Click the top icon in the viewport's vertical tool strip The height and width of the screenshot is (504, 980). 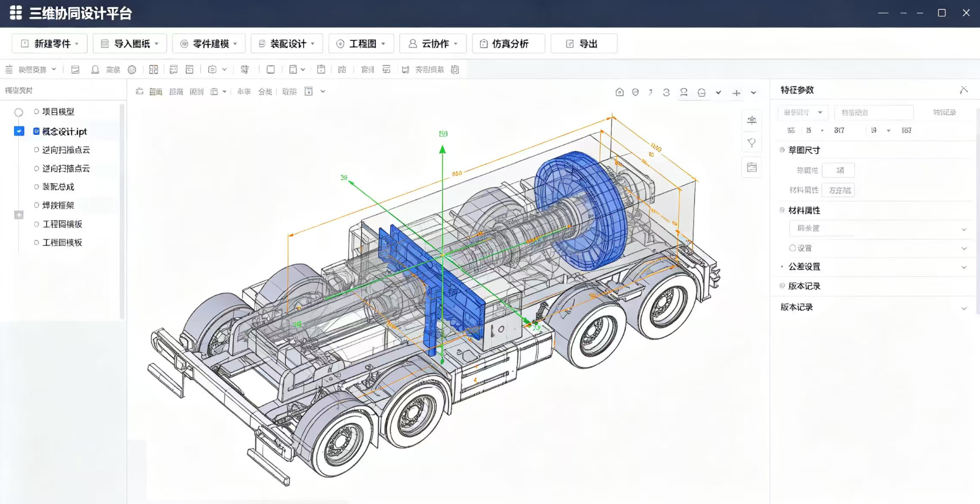point(752,120)
